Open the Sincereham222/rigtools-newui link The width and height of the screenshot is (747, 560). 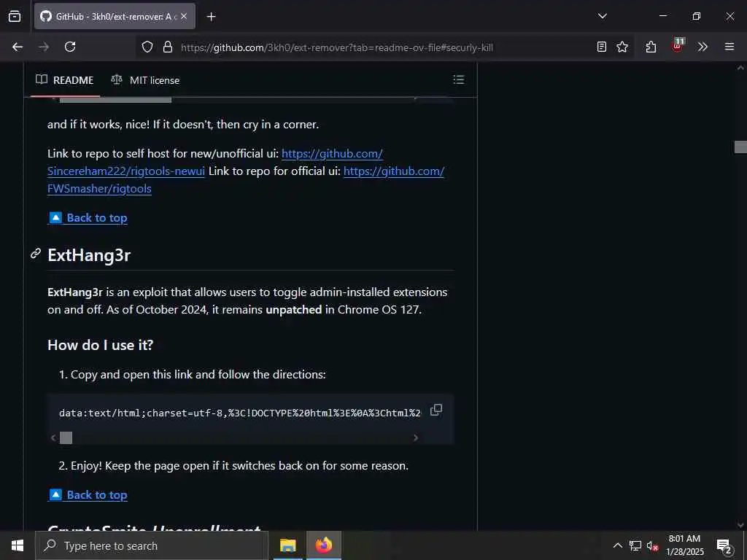125,171
